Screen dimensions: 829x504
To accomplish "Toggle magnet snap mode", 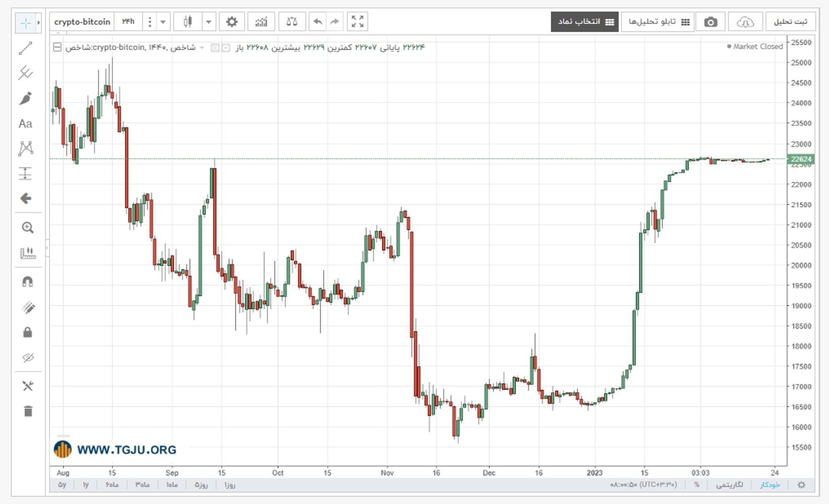I will (x=28, y=282).
